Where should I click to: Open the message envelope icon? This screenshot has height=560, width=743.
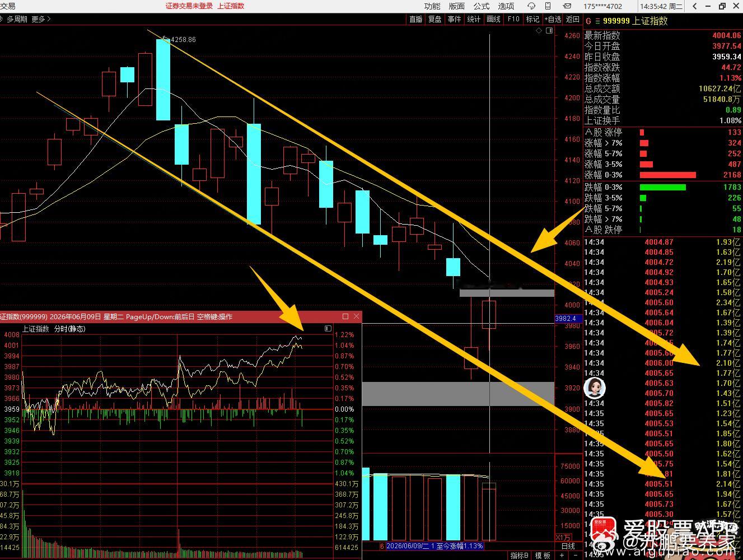click(x=567, y=6)
